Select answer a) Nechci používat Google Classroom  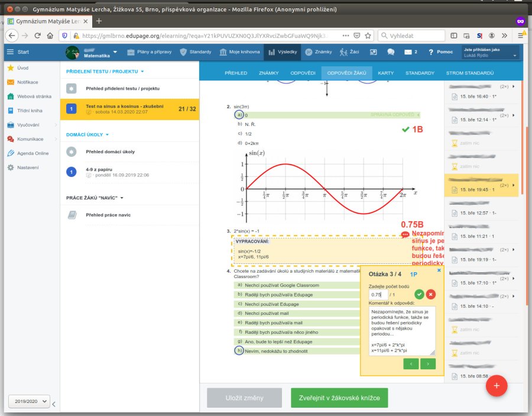(239, 285)
